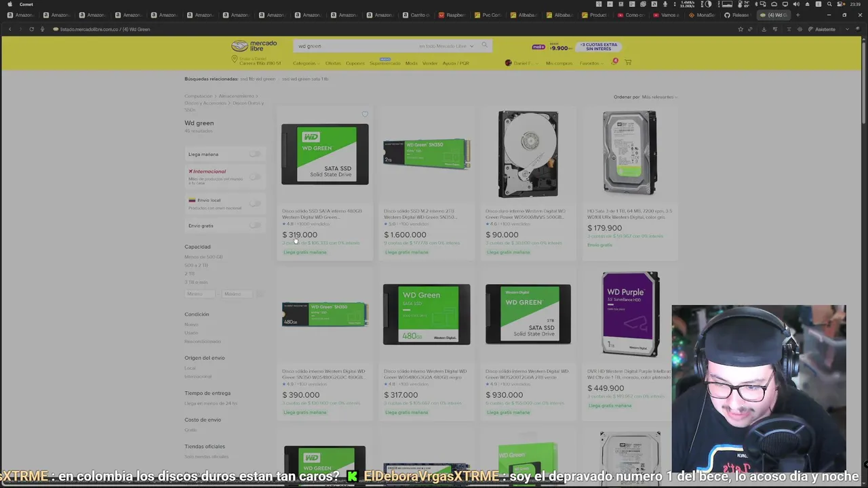Click related search 'ssd wd green sata 1 tb'
The height and width of the screenshot is (488, 868).
(x=305, y=79)
